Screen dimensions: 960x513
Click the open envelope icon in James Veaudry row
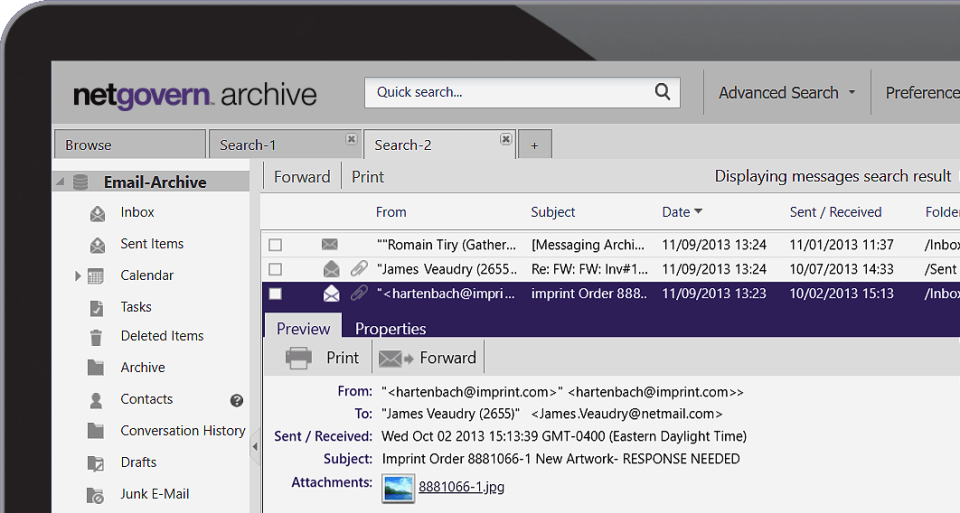(331, 268)
